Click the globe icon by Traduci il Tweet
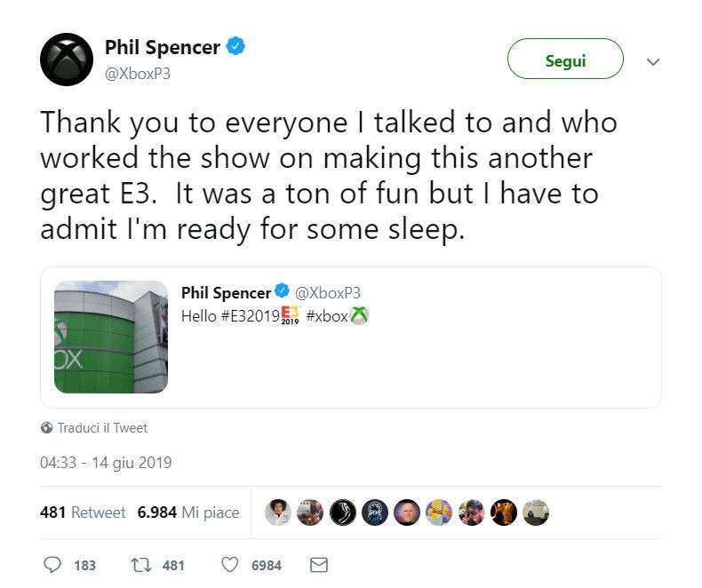Viewport: 702px width, 588px height. [x=46, y=428]
